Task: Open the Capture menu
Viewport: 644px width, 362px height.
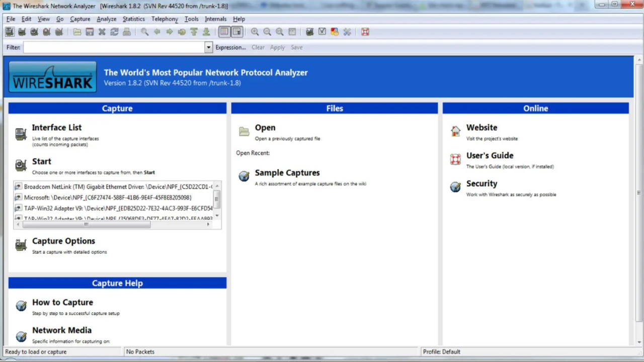Action: coord(80,19)
